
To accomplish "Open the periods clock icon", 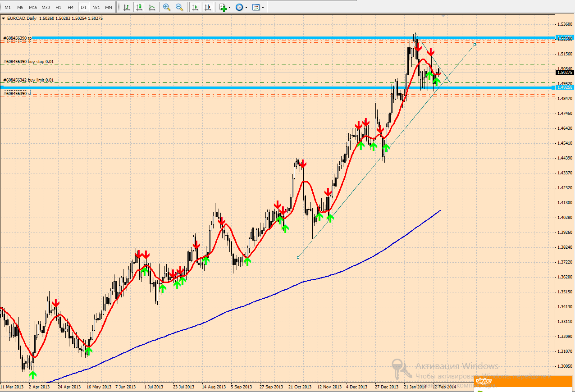I will (239, 7).
